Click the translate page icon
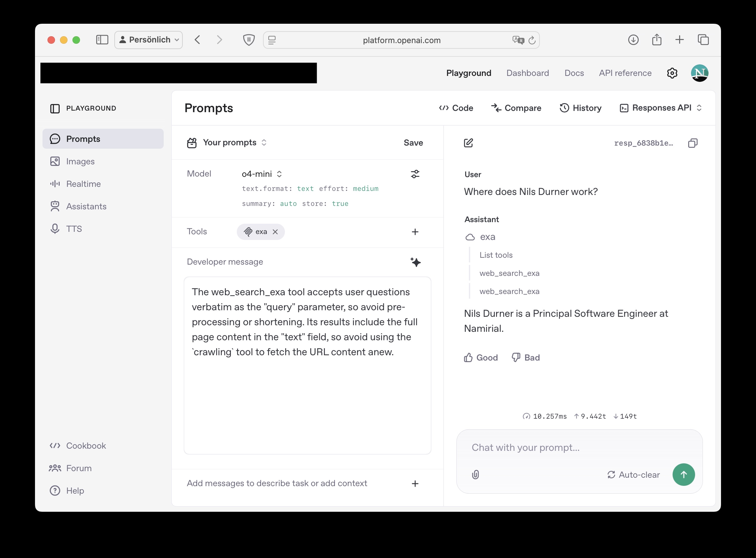 [518, 40]
